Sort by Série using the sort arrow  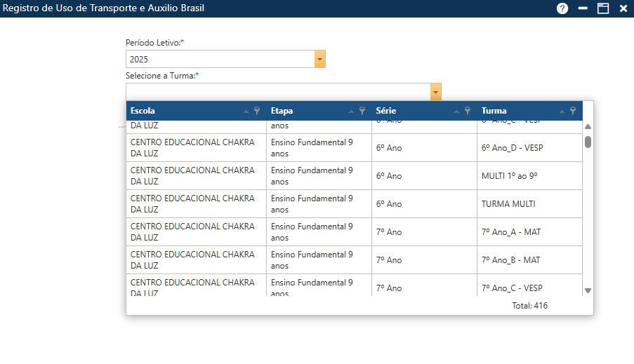(x=456, y=112)
